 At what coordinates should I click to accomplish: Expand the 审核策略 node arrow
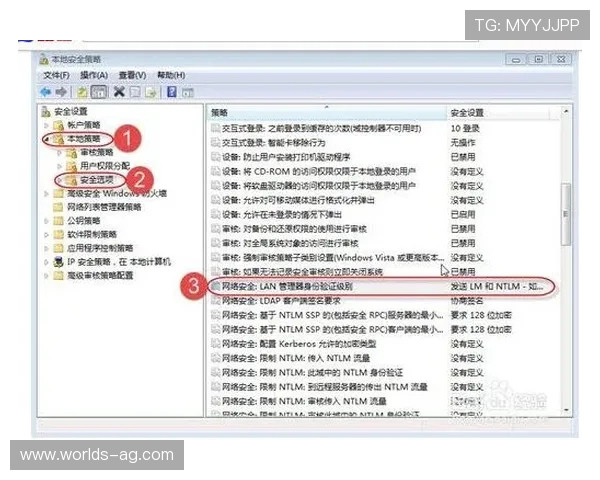(x=60, y=153)
